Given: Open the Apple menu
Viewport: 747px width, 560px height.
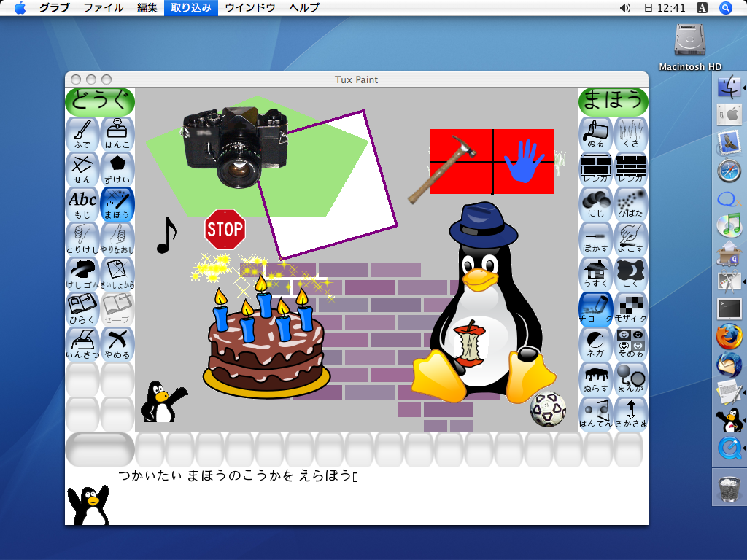Looking at the screenshot, I should (20, 7).
